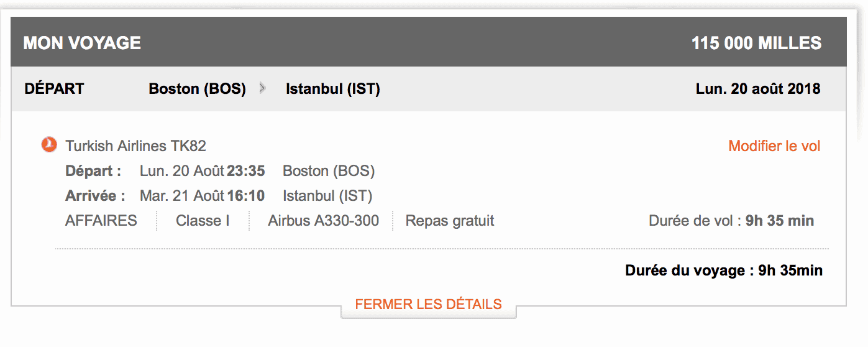Click Istanbul (IST) in the route header
This screenshot has height=347, width=868.
coord(332,89)
